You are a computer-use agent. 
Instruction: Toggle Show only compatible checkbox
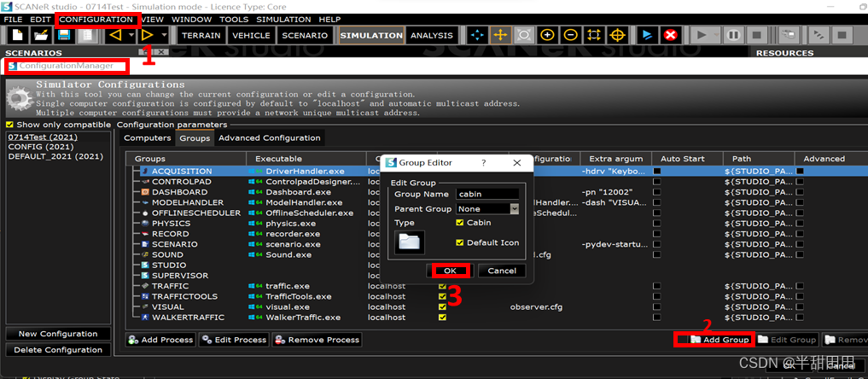[9, 125]
